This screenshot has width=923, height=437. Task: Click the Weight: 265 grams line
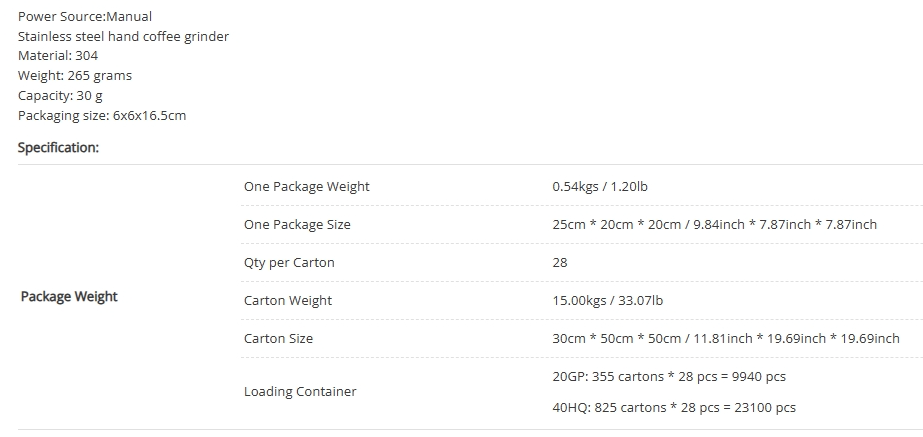pos(75,75)
